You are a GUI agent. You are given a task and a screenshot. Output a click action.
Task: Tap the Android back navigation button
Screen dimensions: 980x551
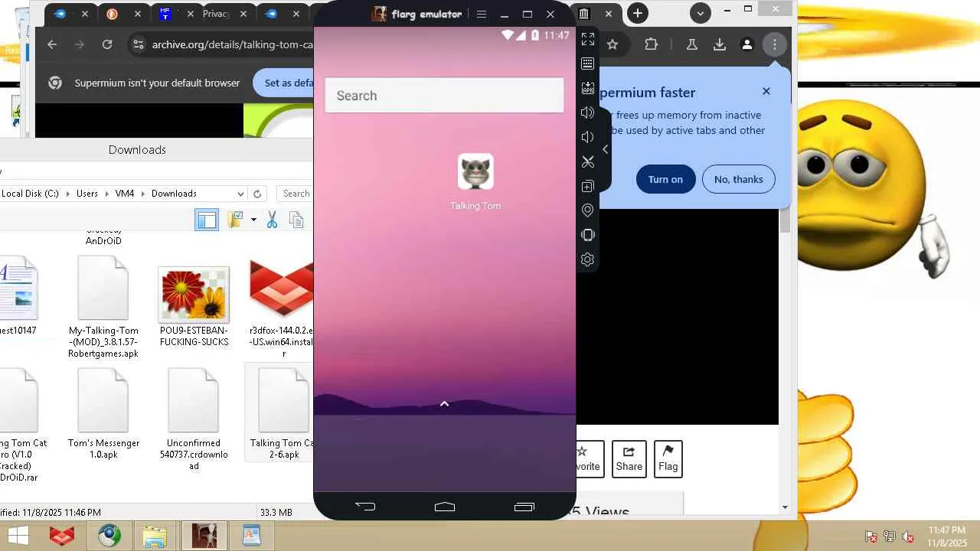pyautogui.click(x=365, y=506)
